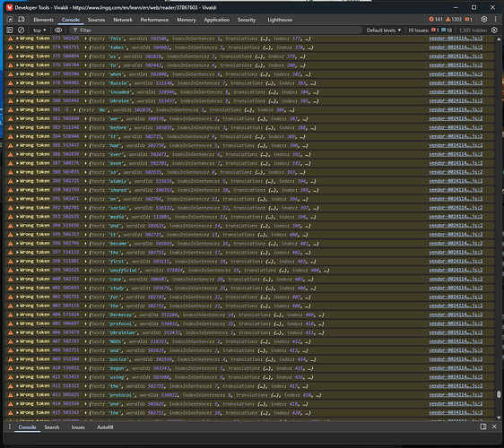Image resolution: width=504 pixels, height=448 pixels.
Task: Open DevTools settings gear icon
Action: (x=484, y=20)
